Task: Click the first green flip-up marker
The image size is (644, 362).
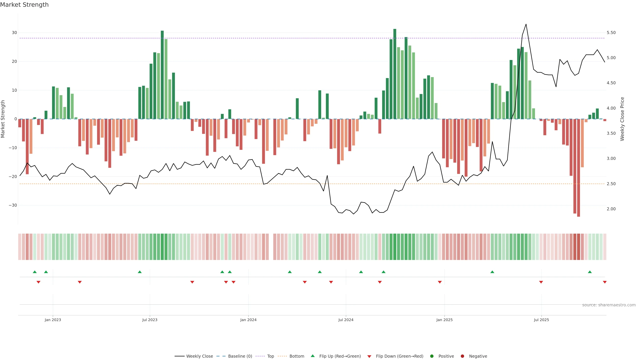Action: [35, 272]
